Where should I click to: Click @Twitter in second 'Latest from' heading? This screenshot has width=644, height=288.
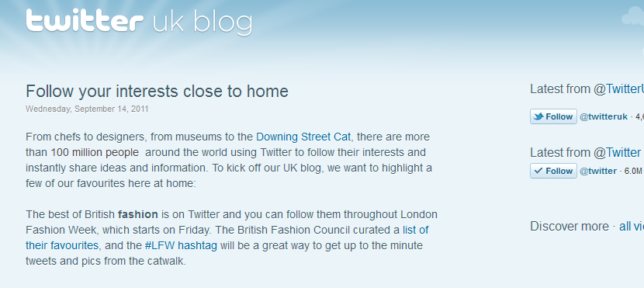coord(617,153)
